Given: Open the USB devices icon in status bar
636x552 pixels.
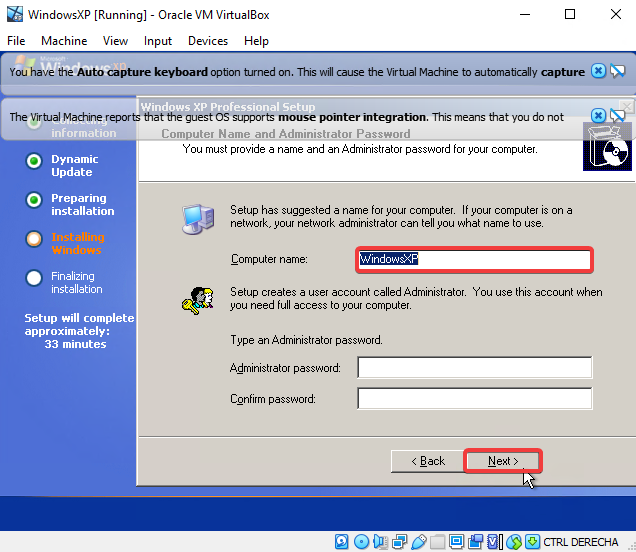Looking at the screenshot, I should click(419, 541).
